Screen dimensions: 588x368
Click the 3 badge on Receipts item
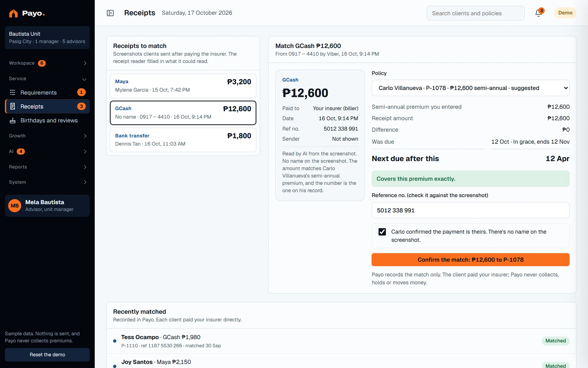pyautogui.click(x=81, y=106)
